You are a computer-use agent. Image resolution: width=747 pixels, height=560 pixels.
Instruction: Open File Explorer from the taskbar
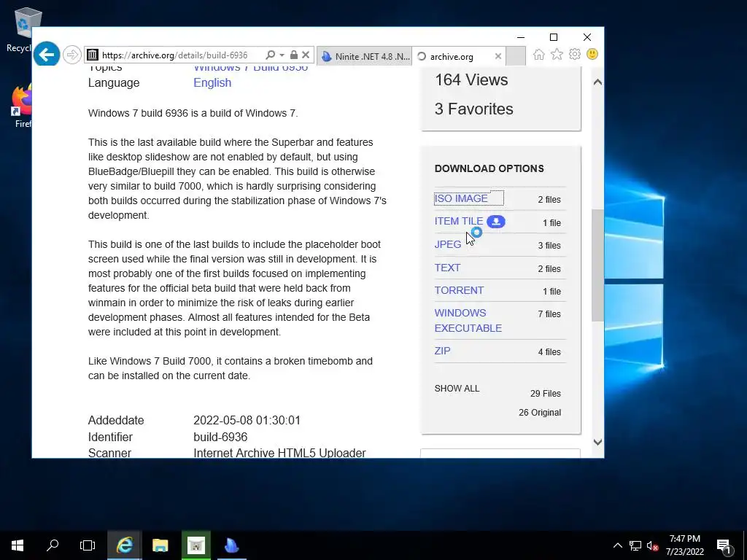click(x=160, y=545)
